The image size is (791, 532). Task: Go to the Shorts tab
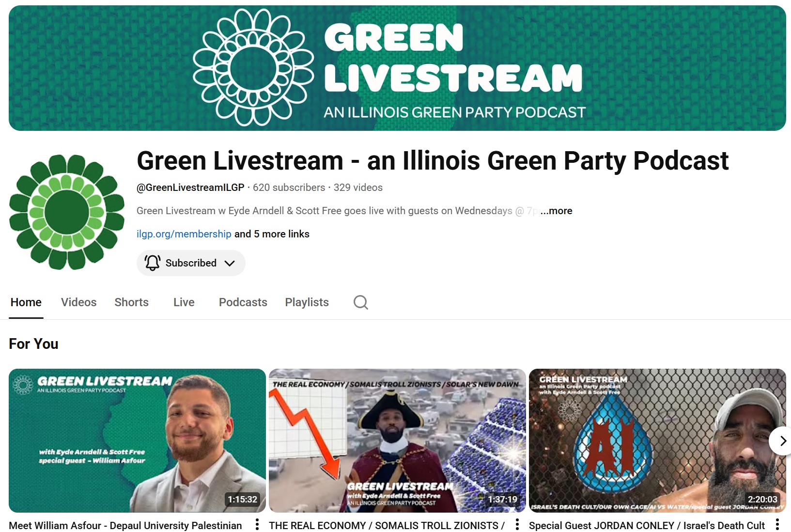pyautogui.click(x=132, y=302)
